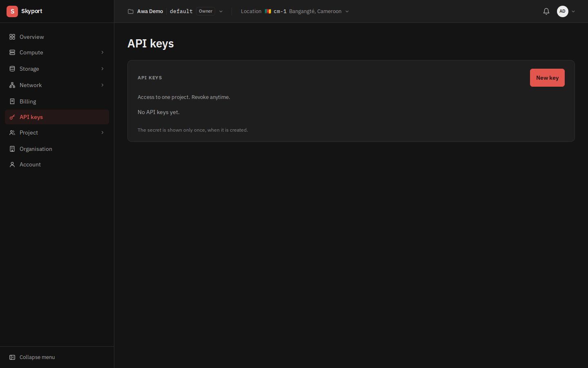Click the API keys key icon
Viewport: 588px width, 368px height.
tap(12, 117)
